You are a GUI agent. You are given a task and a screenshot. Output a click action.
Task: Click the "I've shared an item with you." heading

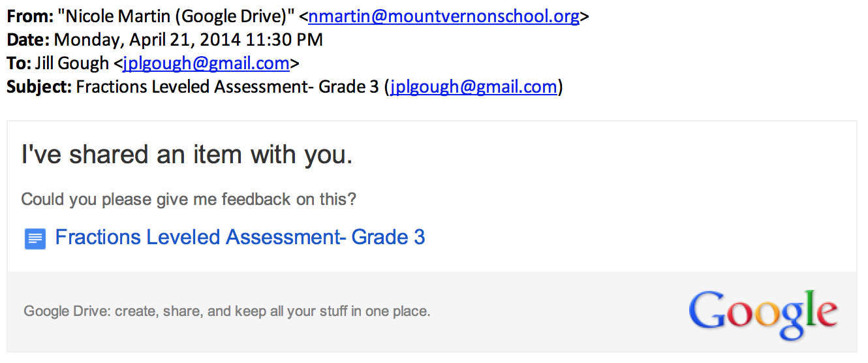click(187, 155)
